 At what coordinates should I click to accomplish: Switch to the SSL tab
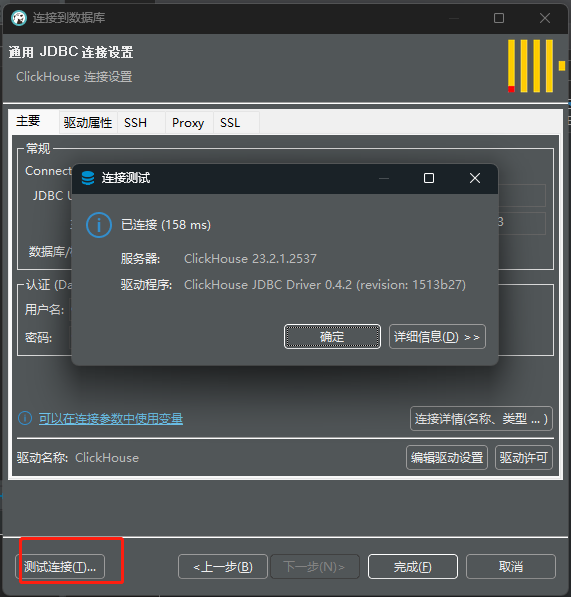(230, 123)
